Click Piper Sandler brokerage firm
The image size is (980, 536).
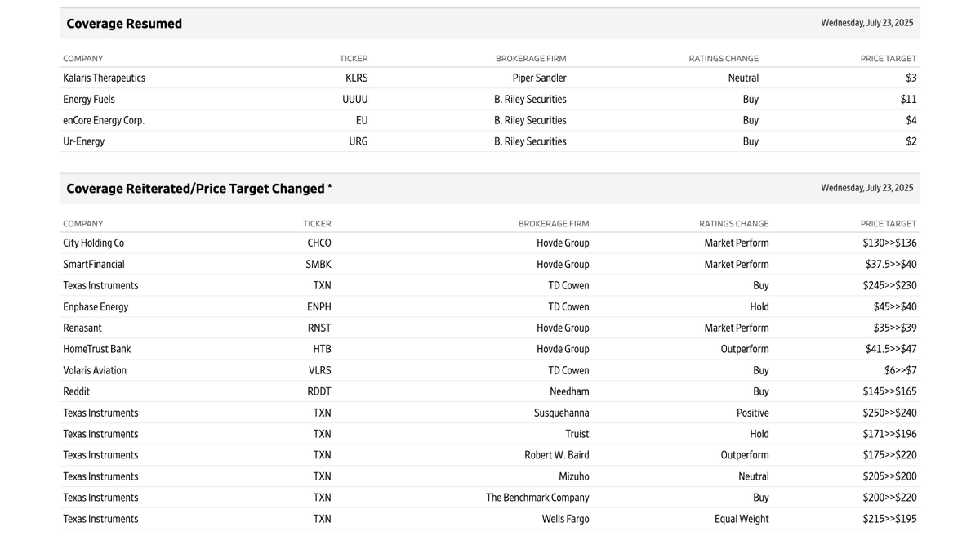click(540, 78)
